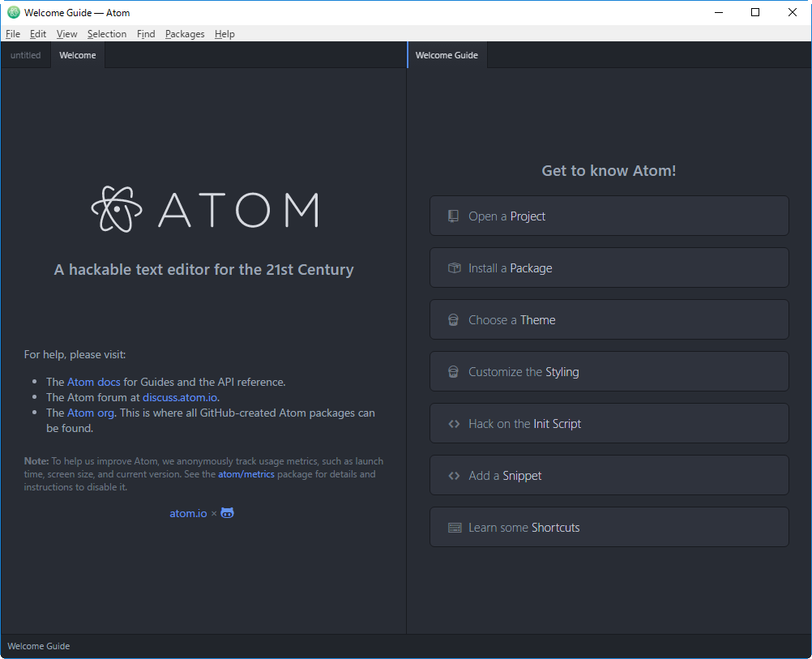Maximize the Atom window
This screenshot has height=659, width=812.
(x=755, y=12)
